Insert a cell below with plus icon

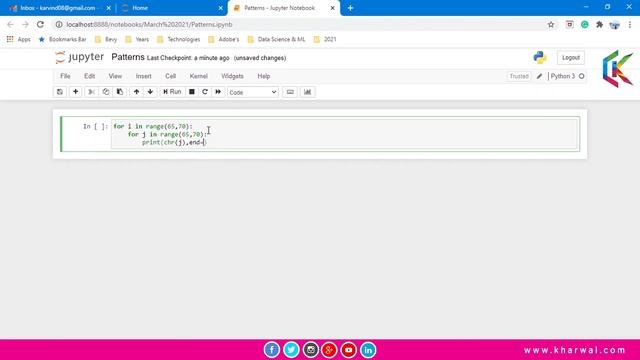click(76, 92)
